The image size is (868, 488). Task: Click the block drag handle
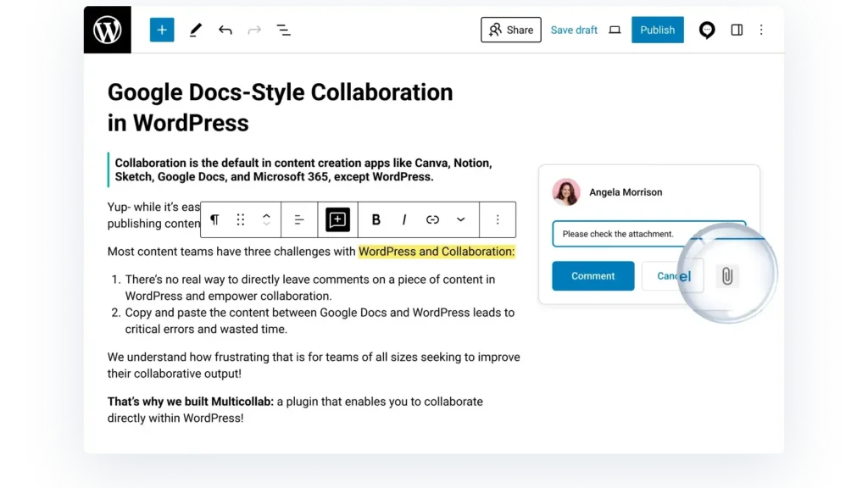pyautogui.click(x=240, y=219)
